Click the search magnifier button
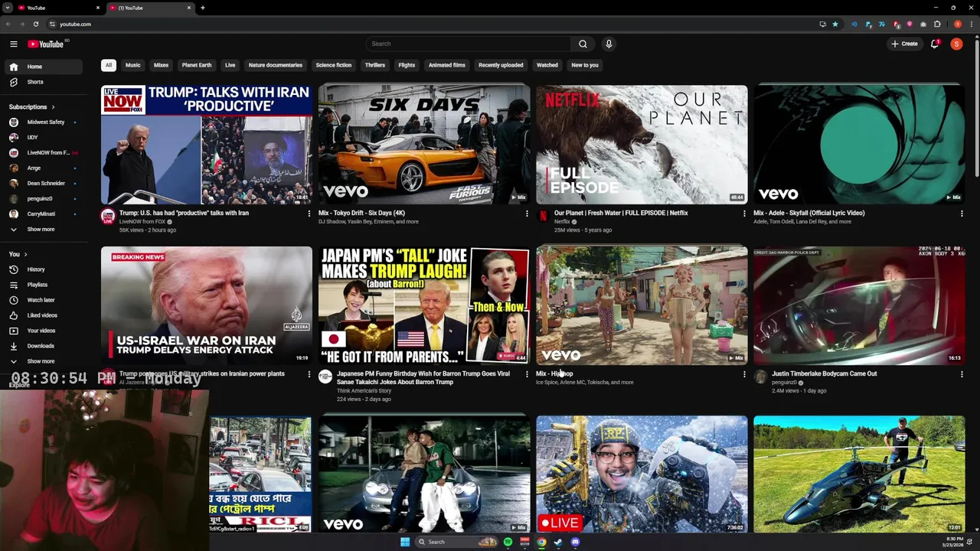This screenshot has height=551, width=980. tap(583, 44)
